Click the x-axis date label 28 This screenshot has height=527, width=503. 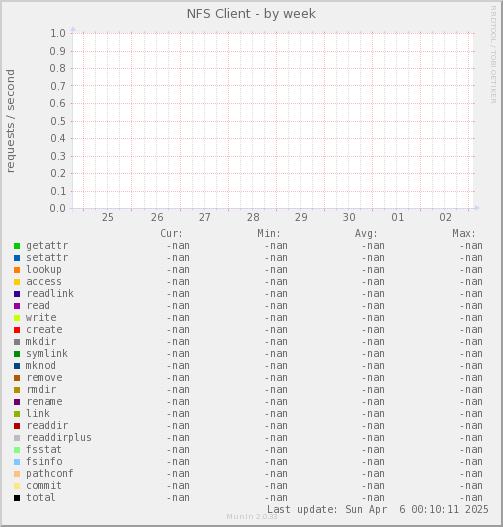click(253, 217)
